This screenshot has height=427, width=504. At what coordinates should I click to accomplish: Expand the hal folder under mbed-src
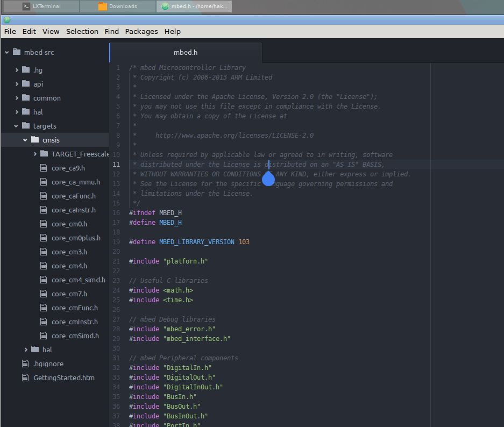click(x=18, y=112)
